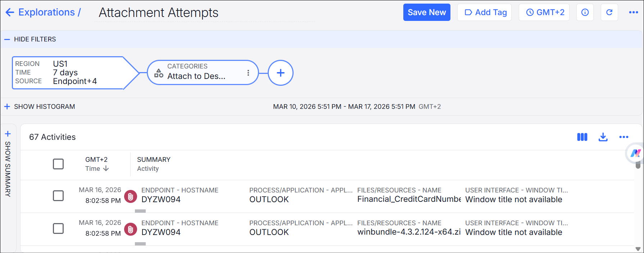
Task: Check the Financial_CreditCardNumber activity row checkbox
Action: tap(58, 196)
